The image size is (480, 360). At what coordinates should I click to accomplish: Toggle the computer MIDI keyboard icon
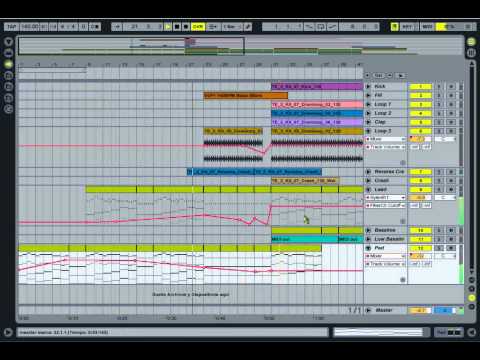[395, 27]
